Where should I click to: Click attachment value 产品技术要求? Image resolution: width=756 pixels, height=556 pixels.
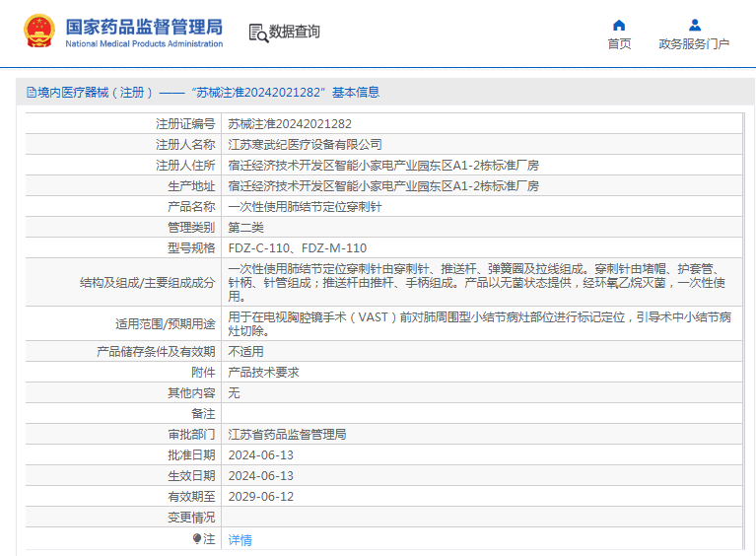[x=264, y=373]
